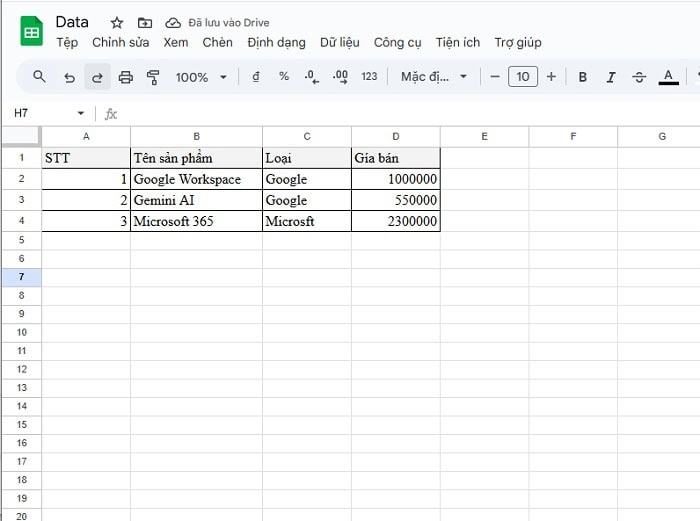Print the spreadsheet
The height and width of the screenshot is (521, 700).
point(125,77)
